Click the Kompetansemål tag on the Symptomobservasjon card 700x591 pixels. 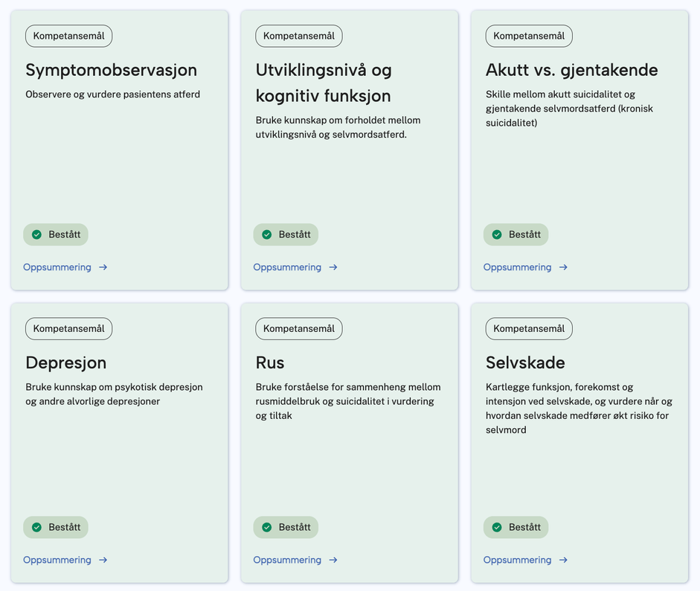[68, 36]
